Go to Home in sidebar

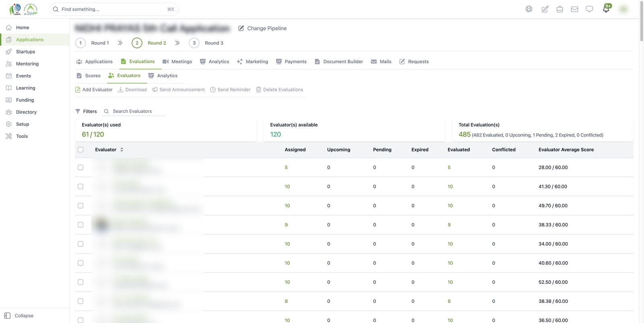[35, 27]
